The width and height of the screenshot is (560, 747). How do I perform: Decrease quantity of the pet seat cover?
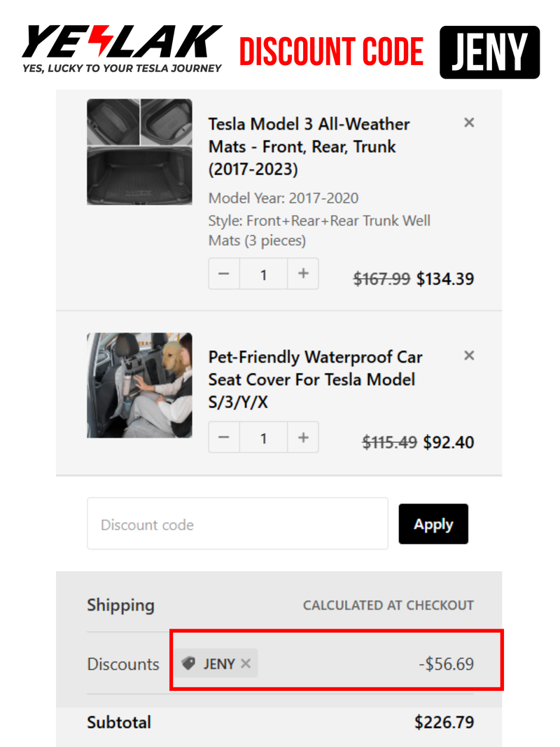[224, 437]
